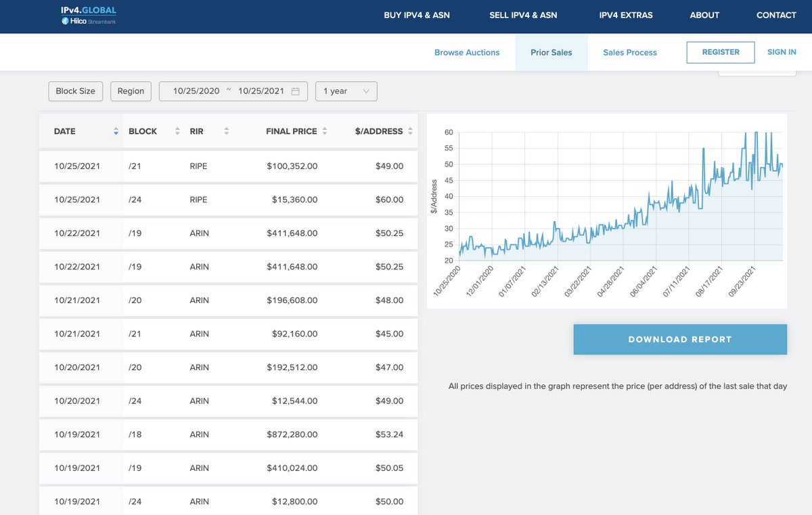Viewport: 812px width, 515px height.
Task: Click the IPv4.Global Hilco Streambank logo
Action: coord(88,16)
